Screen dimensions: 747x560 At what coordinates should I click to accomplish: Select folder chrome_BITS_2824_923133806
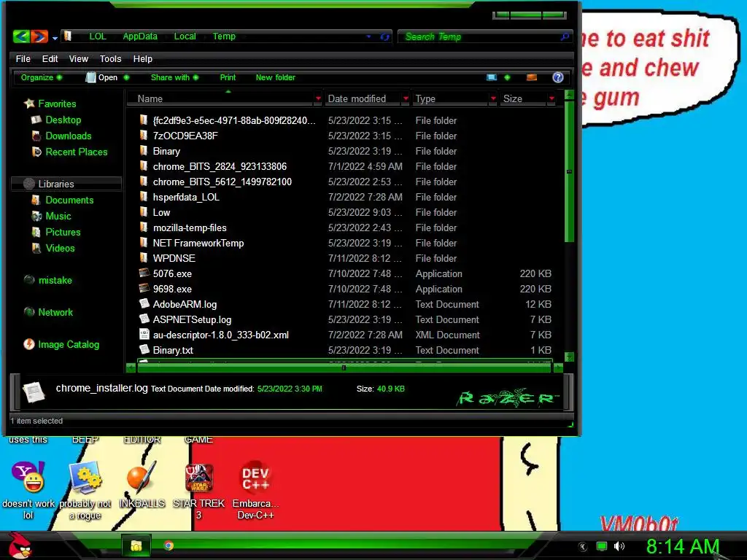(220, 167)
